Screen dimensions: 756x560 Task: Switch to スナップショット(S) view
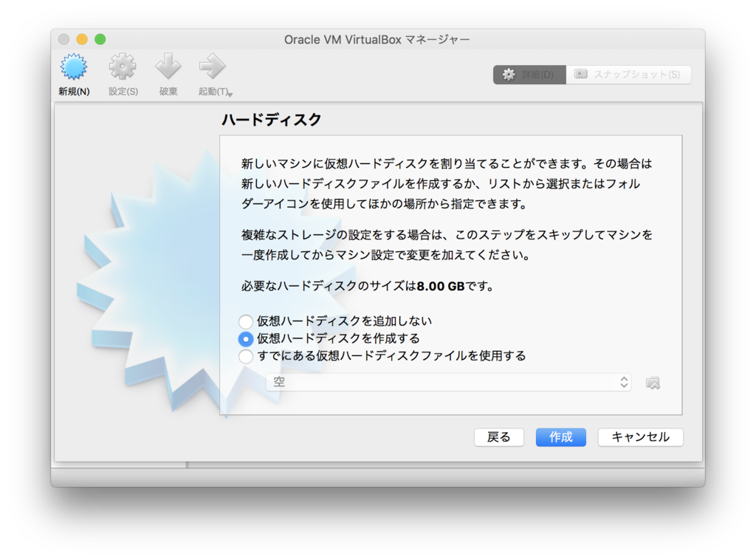[x=628, y=75]
